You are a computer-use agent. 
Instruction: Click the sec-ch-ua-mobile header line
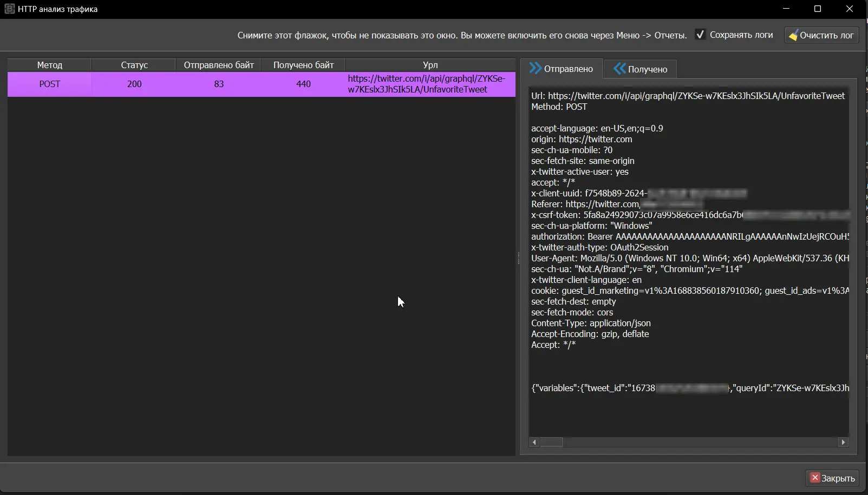coord(572,150)
